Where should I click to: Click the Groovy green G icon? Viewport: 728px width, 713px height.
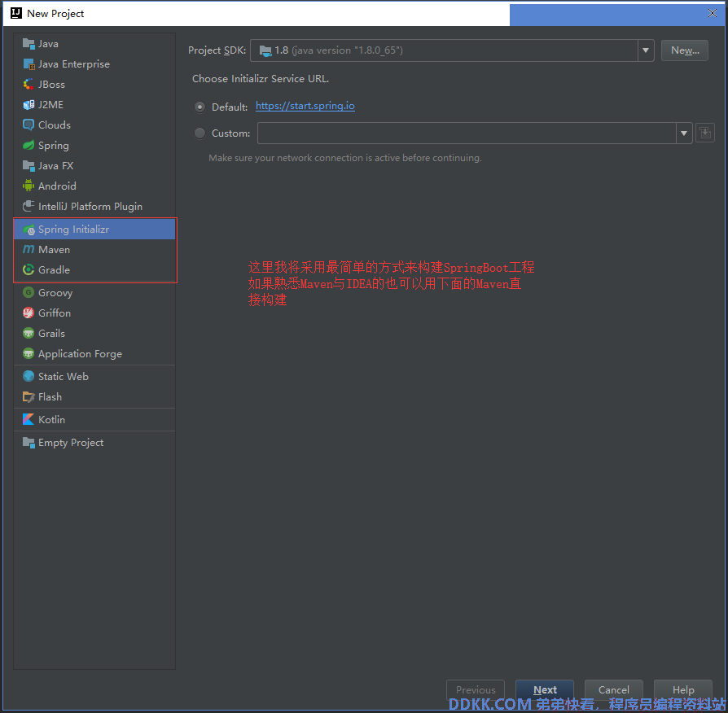[29, 292]
